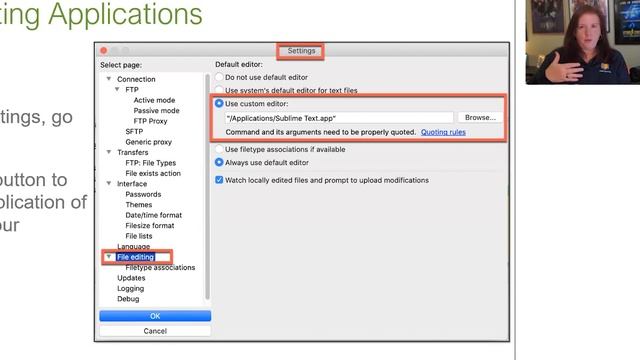Select Passwords settings page
This screenshot has width=640, height=360.
point(143,194)
